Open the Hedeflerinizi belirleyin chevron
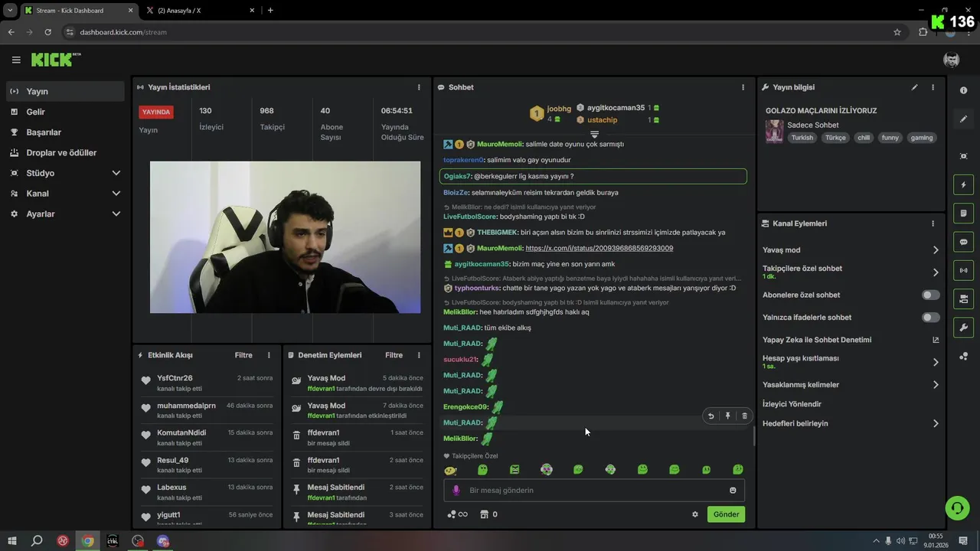This screenshot has height=551, width=980. 936,423
